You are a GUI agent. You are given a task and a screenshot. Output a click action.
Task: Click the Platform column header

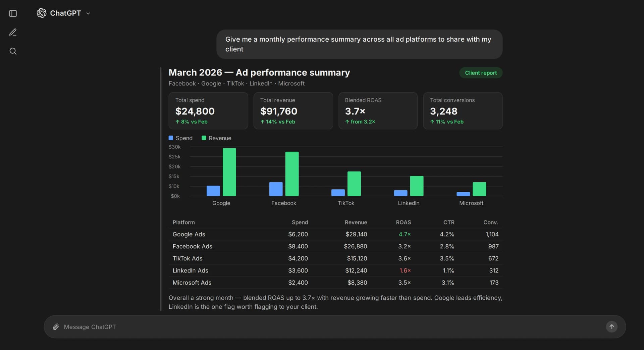pos(183,222)
